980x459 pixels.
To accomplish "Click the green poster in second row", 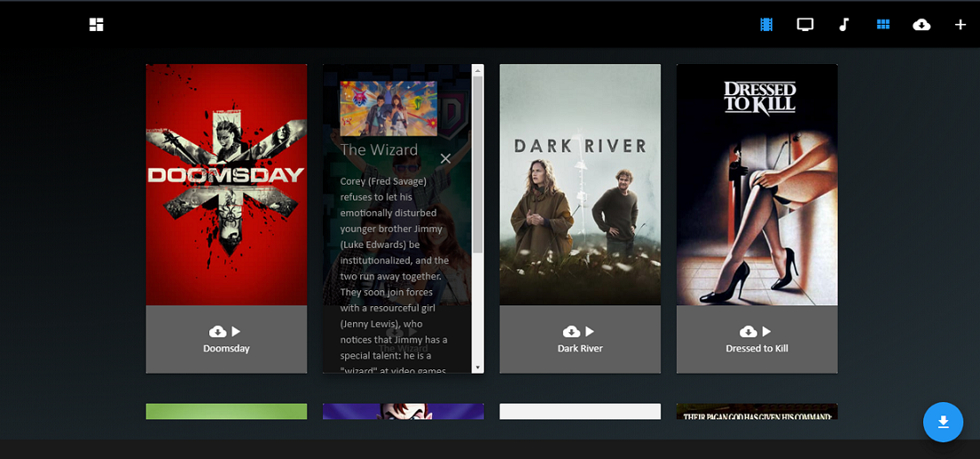I will click(x=226, y=411).
